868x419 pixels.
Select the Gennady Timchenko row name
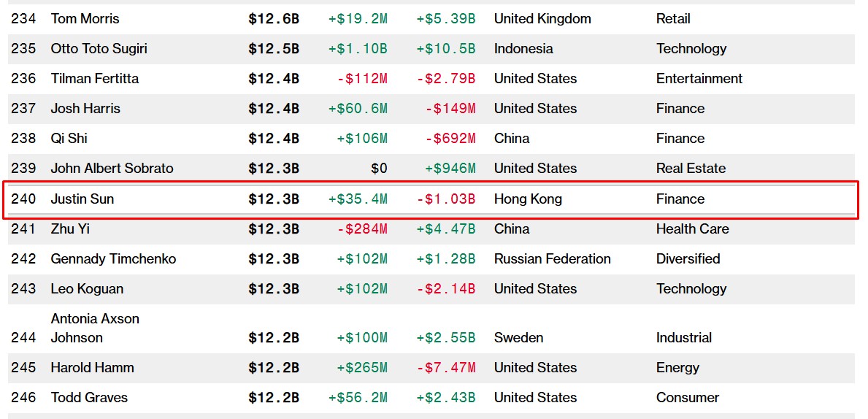pos(113,258)
